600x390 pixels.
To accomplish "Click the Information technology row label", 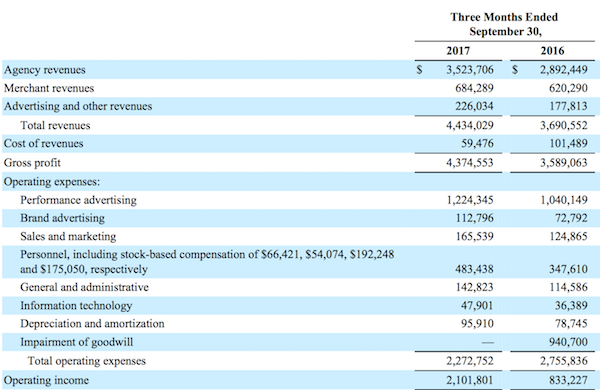I will coord(76,305).
